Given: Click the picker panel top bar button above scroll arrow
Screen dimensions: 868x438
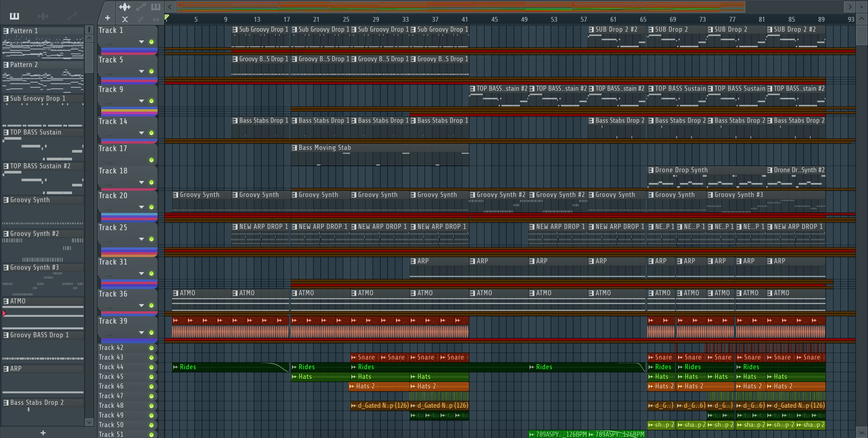Looking at the screenshot, I should coord(89,29).
